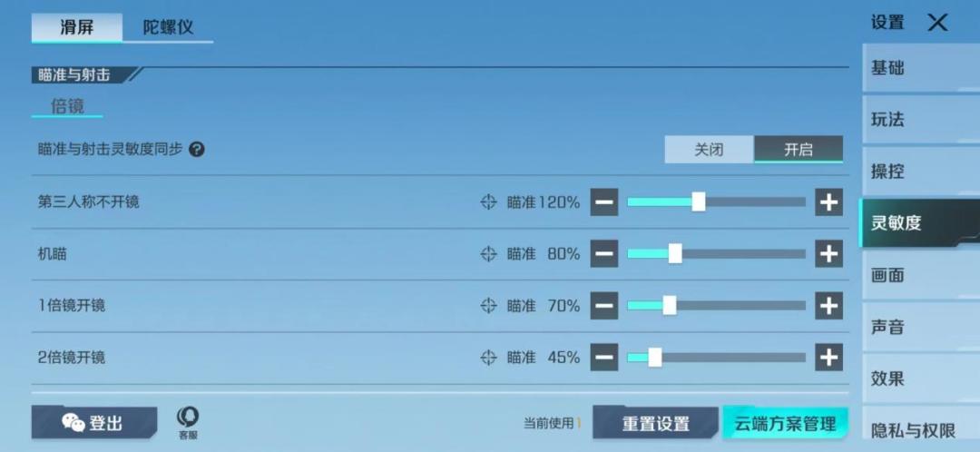
Task: Open 云端方案管理
Action: point(785,424)
